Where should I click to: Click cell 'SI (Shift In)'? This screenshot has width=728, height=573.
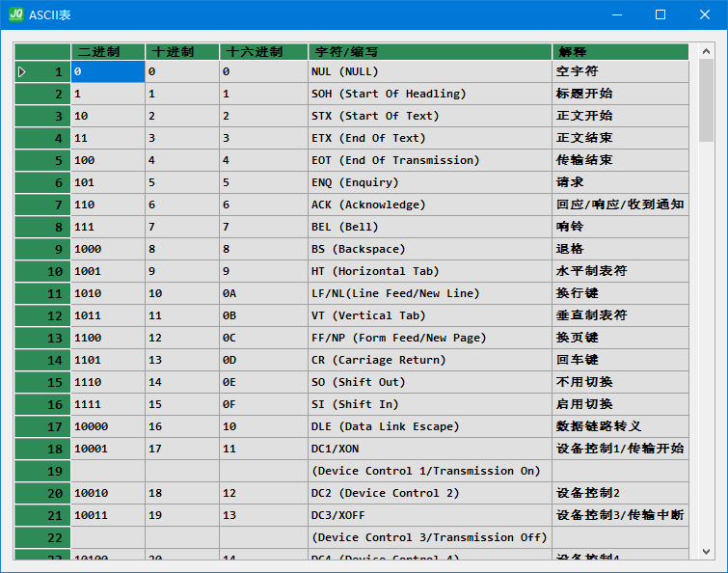pyautogui.click(x=430, y=404)
